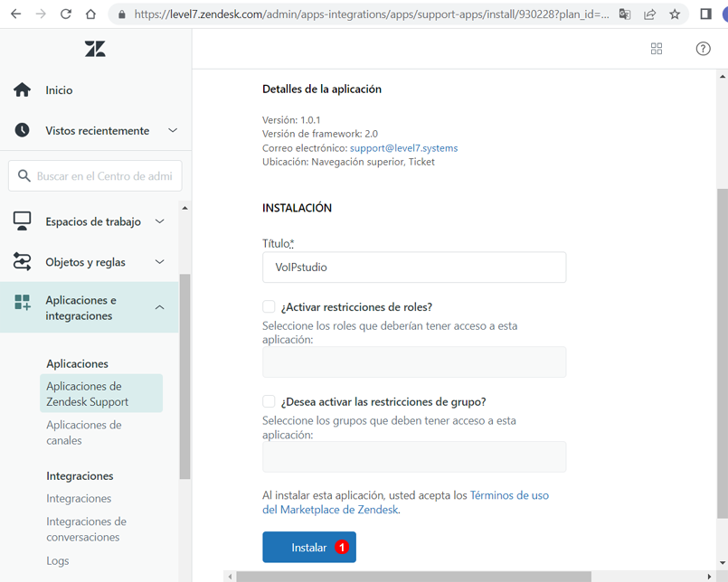Viewport: 728px width, 582px height.
Task: Click the horizontal scrollbar left arrow
Action: coord(230,577)
